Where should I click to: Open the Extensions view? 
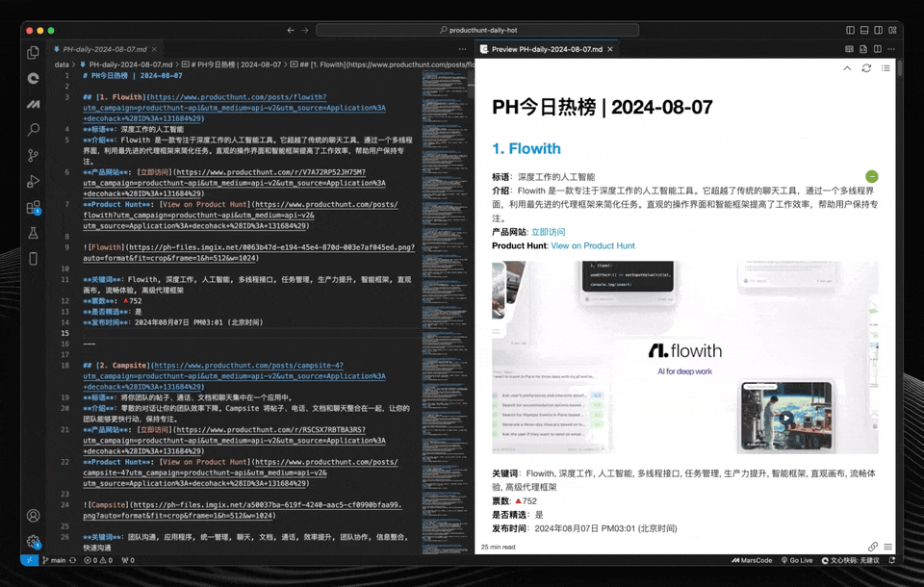(32, 207)
